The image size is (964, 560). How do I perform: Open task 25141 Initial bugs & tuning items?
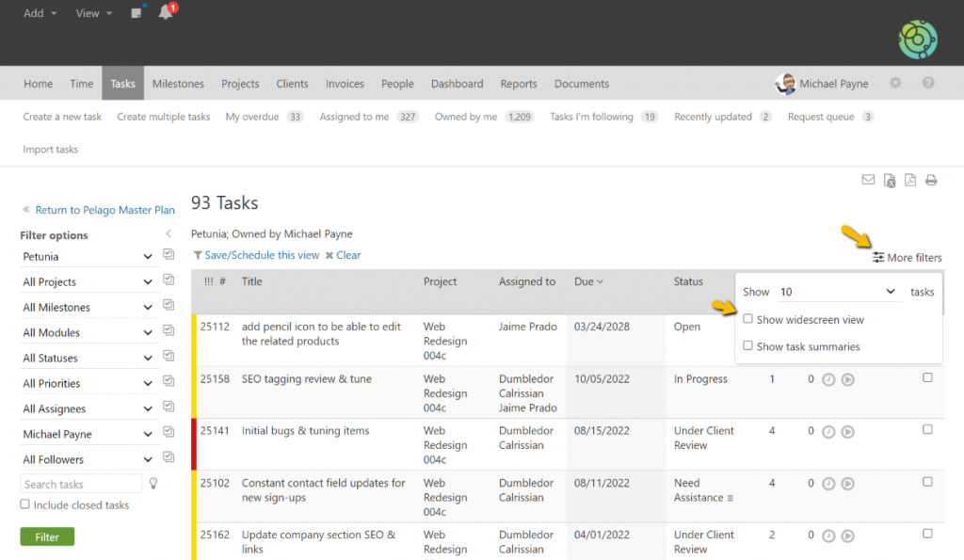point(306,430)
